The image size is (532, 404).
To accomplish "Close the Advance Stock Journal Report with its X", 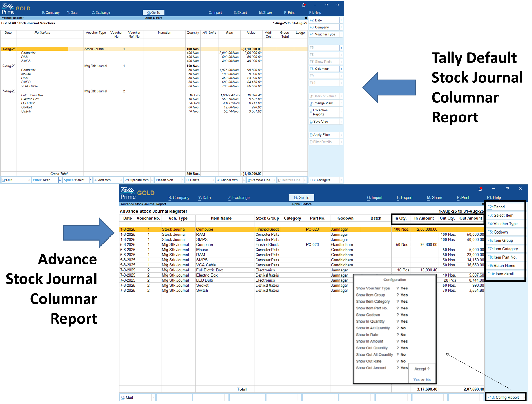I will click(x=483, y=204).
